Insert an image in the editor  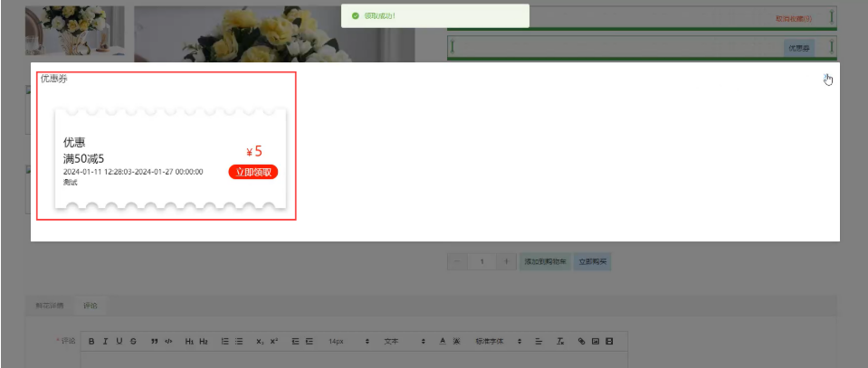[x=596, y=342]
